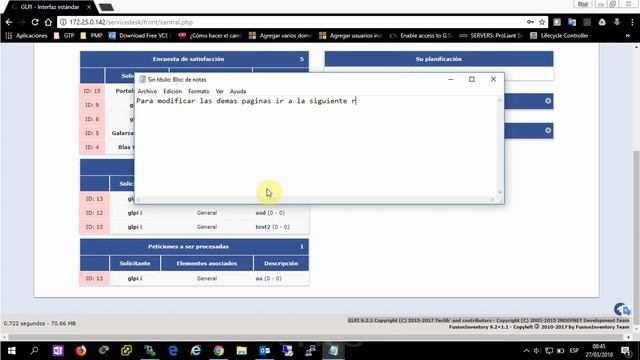
Task: Open the clock showing 08:45
Action: (599, 351)
